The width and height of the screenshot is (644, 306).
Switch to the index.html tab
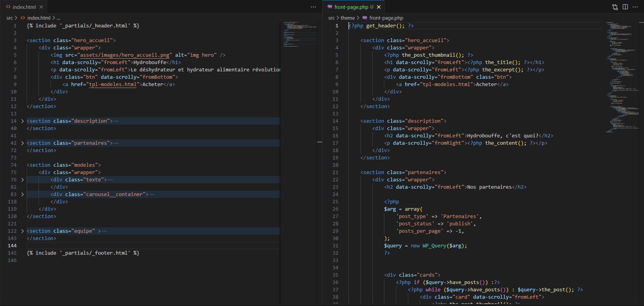pos(24,7)
